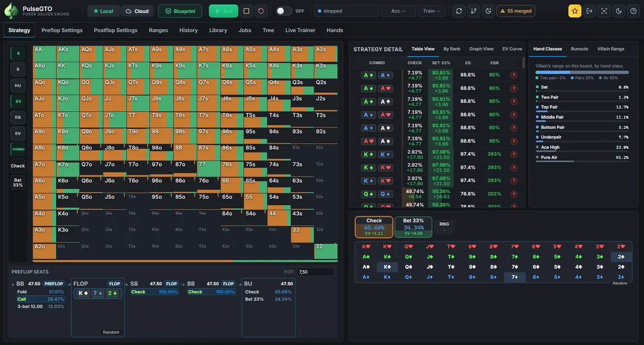Select the A♥ card in card picker

pos(366,247)
